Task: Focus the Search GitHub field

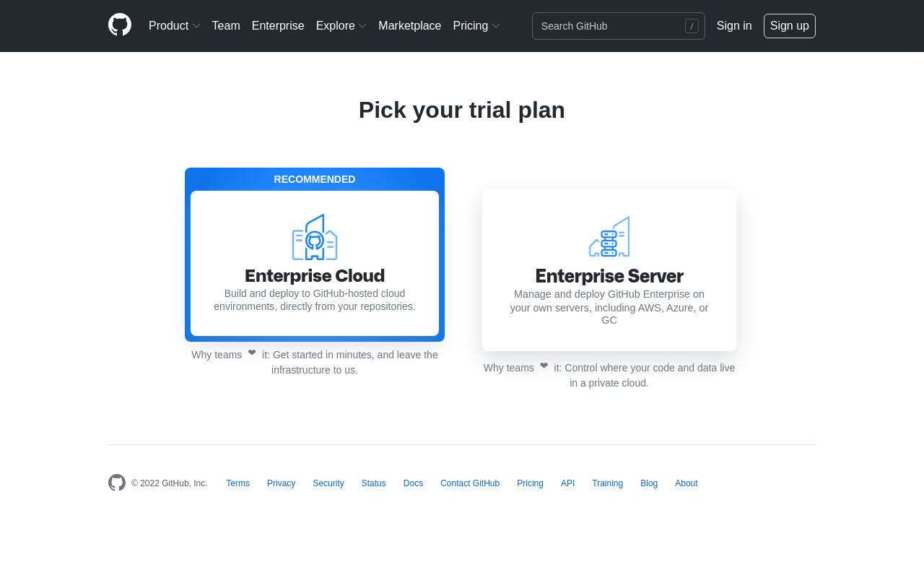Action: point(619,26)
